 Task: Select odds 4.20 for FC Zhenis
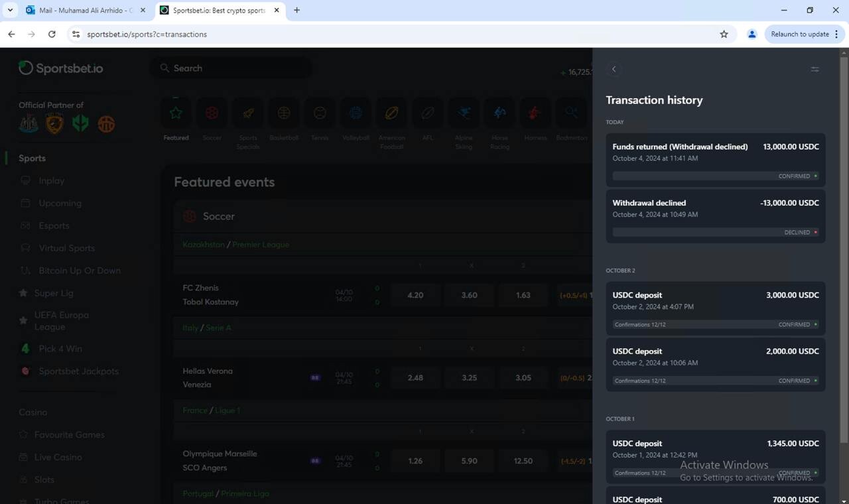[415, 295]
